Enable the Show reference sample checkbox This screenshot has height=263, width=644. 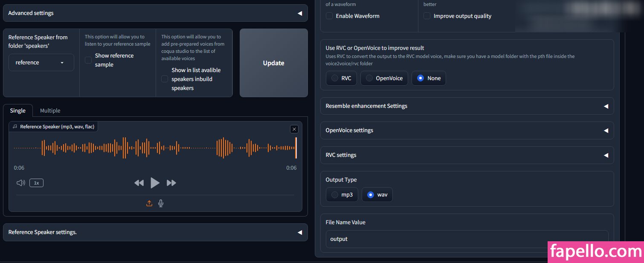tap(88, 60)
